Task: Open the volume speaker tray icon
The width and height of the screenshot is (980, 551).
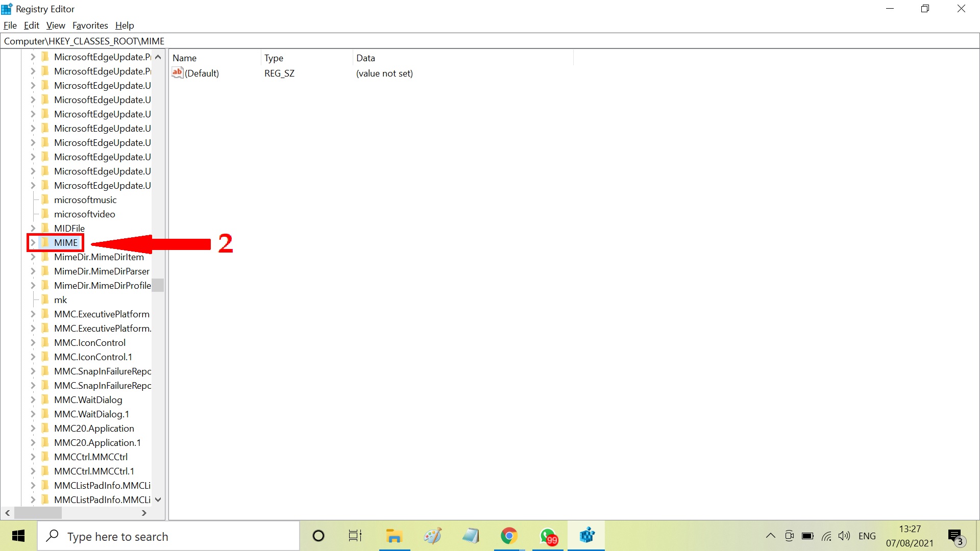Action: (844, 536)
